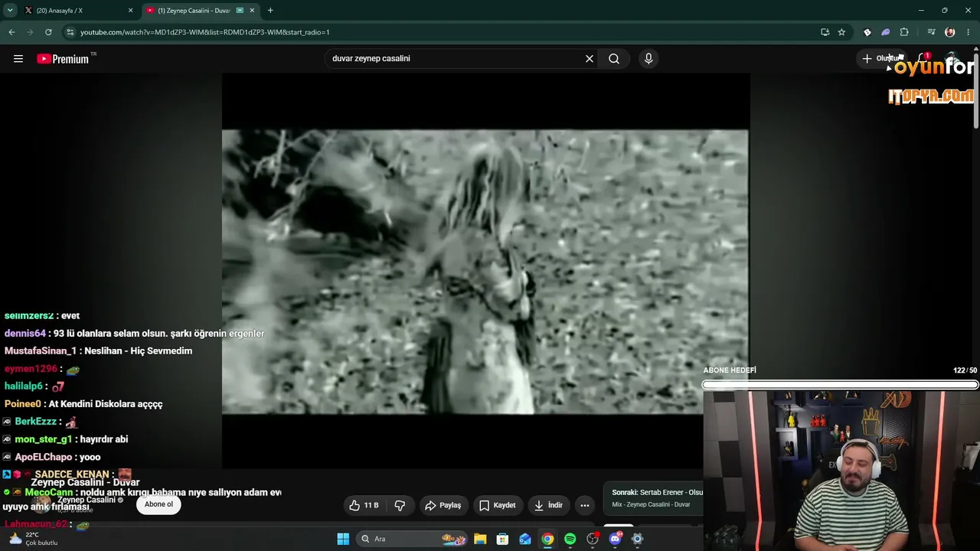
Task: Close the Anasayfa / X tab
Action: tap(130, 11)
